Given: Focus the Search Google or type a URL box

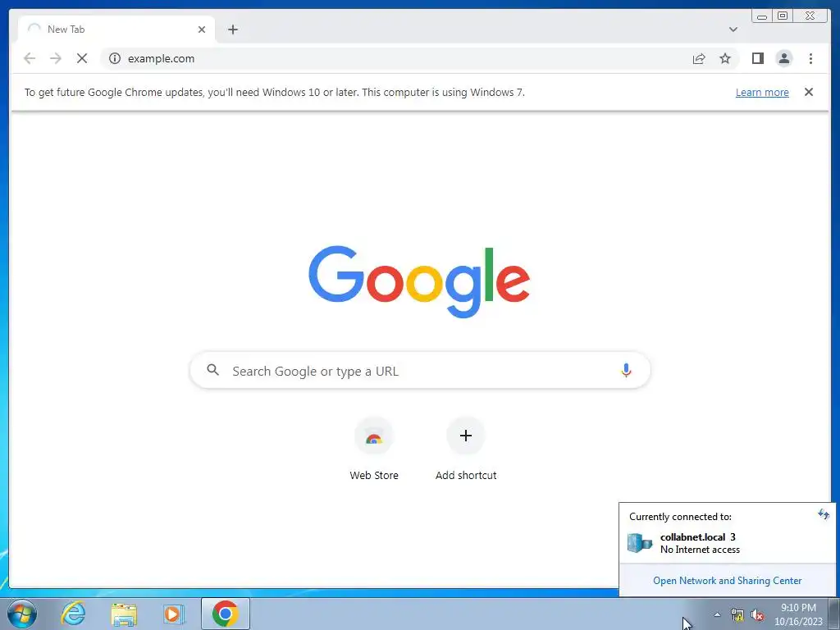Looking at the screenshot, I should (x=420, y=370).
